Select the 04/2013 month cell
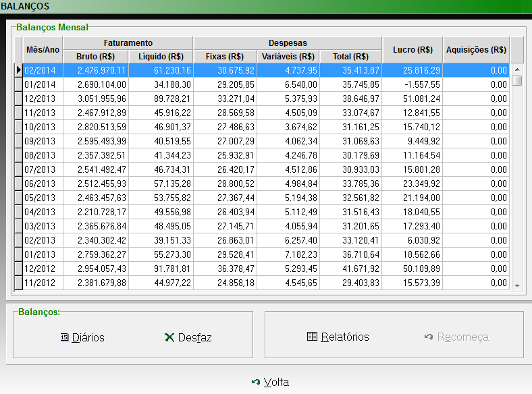This screenshot has height=394, width=532. 43,212
